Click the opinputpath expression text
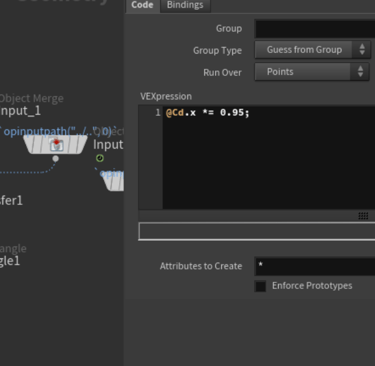Image resolution: width=375 pixels, height=366 pixels. [58, 131]
